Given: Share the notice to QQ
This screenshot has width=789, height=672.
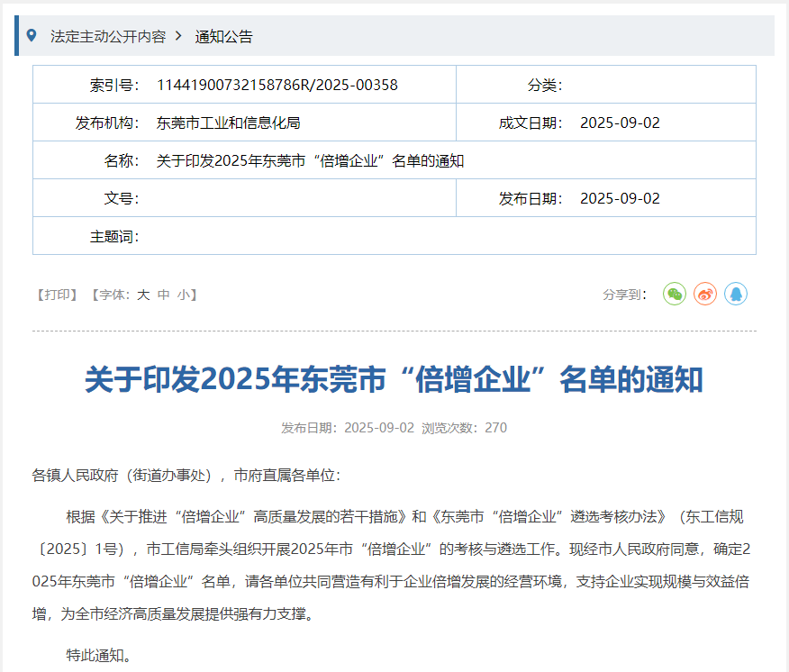Looking at the screenshot, I should (x=736, y=294).
